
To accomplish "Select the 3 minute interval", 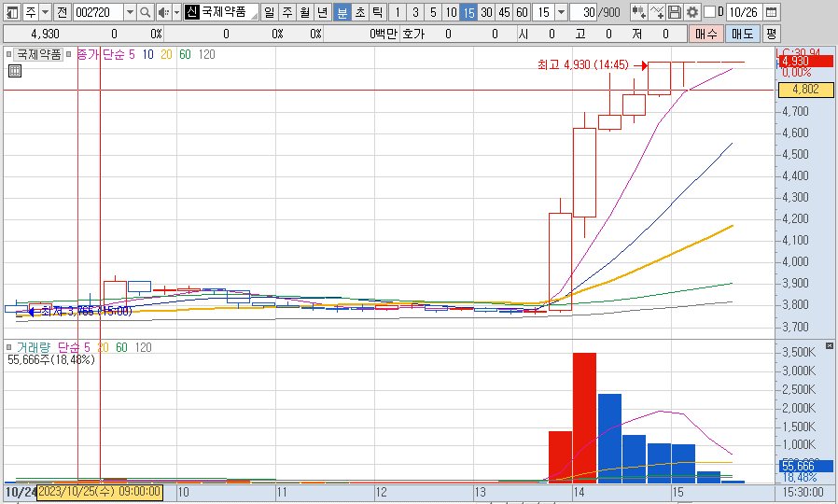I will tap(415, 12).
